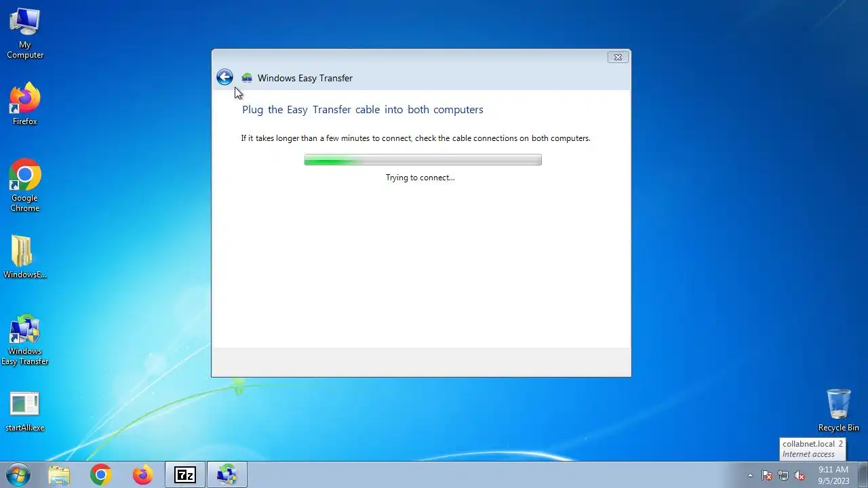Show hidden system tray icons
Viewport: 868px width, 488px height.
pyautogui.click(x=750, y=475)
